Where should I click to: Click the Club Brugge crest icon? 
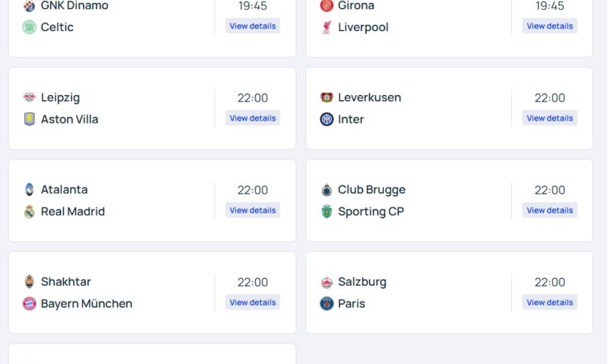[x=327, y=189]
